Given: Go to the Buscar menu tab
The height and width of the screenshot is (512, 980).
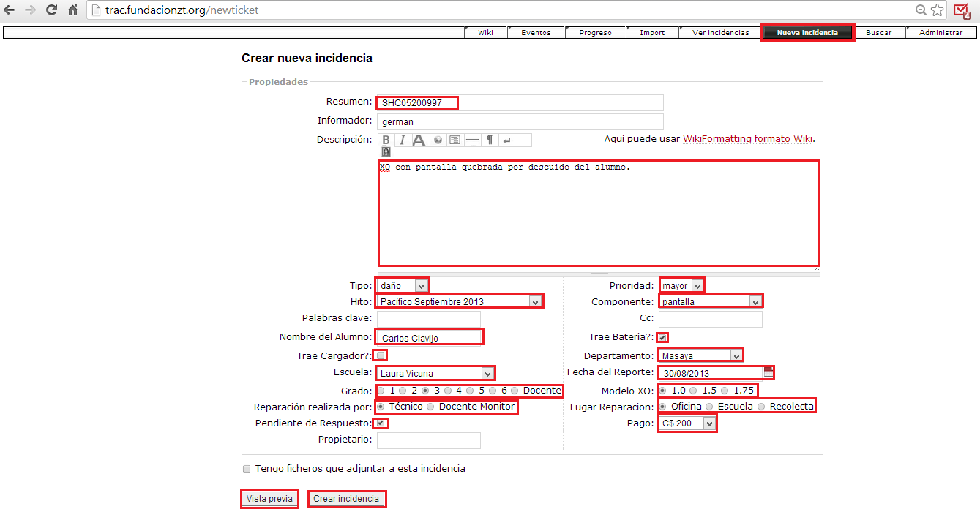Looking at the screenshot, I should coord(878,33).
